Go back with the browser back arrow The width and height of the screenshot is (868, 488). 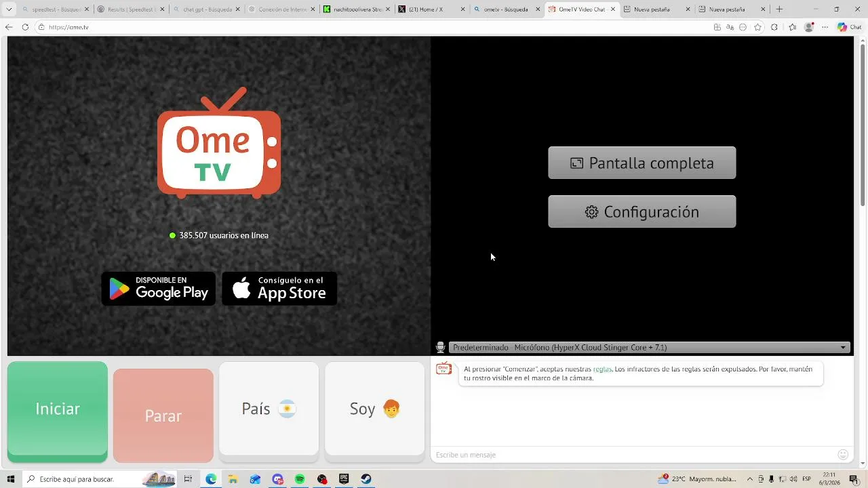[x=9, y=27]
